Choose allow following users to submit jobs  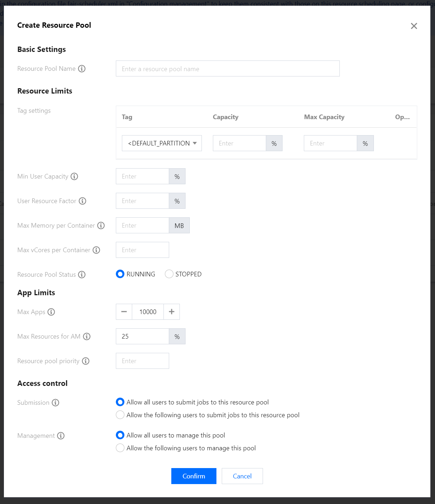120,415
